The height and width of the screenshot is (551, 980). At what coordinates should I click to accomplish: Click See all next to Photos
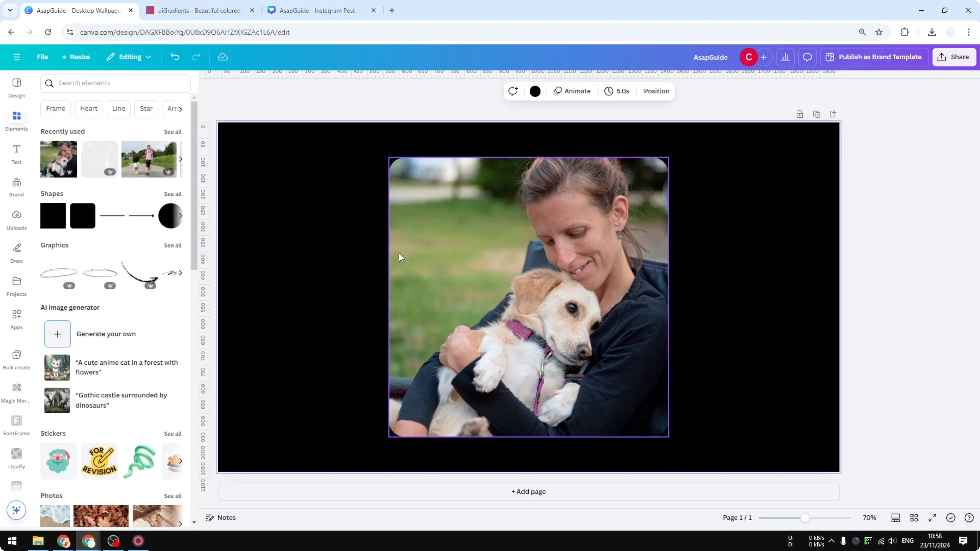[172, 495]
